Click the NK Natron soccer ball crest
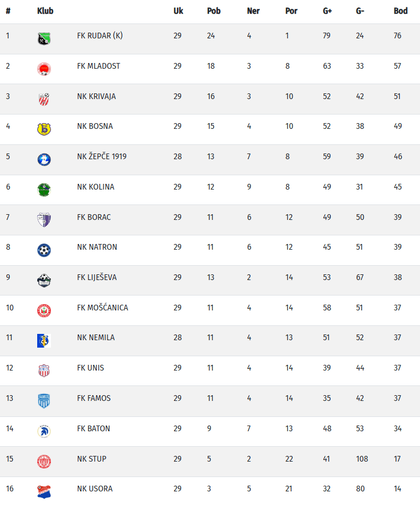420x508 pixels. click(x=44, y=250)
